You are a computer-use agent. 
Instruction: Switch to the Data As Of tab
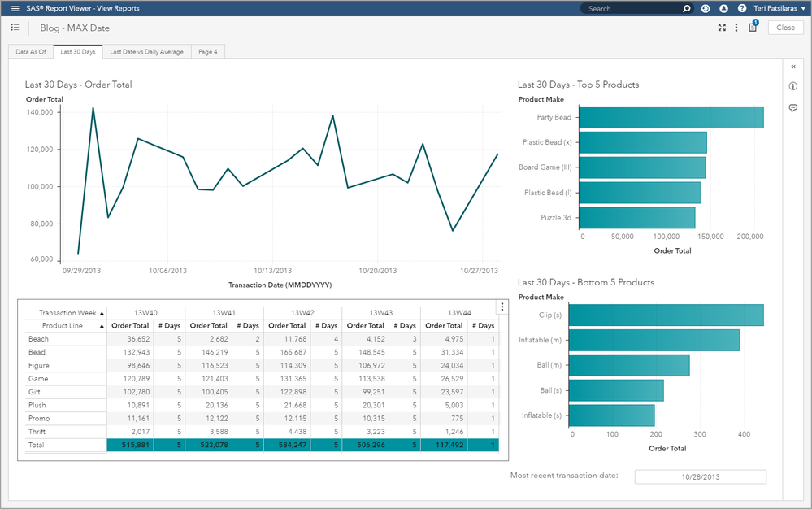[x=31, y=52]
